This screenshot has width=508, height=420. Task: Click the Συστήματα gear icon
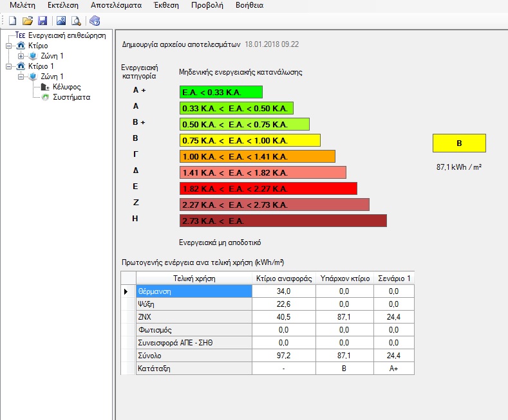click(x=45, y=97)
